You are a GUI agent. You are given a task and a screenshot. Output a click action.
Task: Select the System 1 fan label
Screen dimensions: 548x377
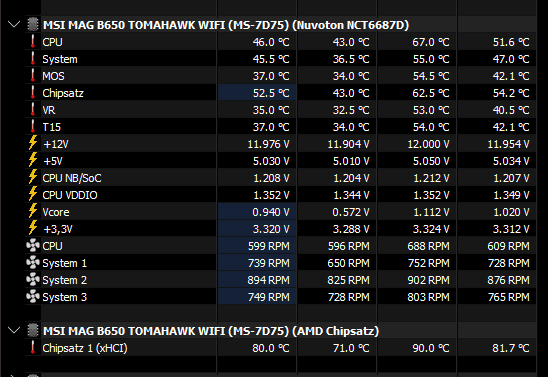[x=65, y=263]
